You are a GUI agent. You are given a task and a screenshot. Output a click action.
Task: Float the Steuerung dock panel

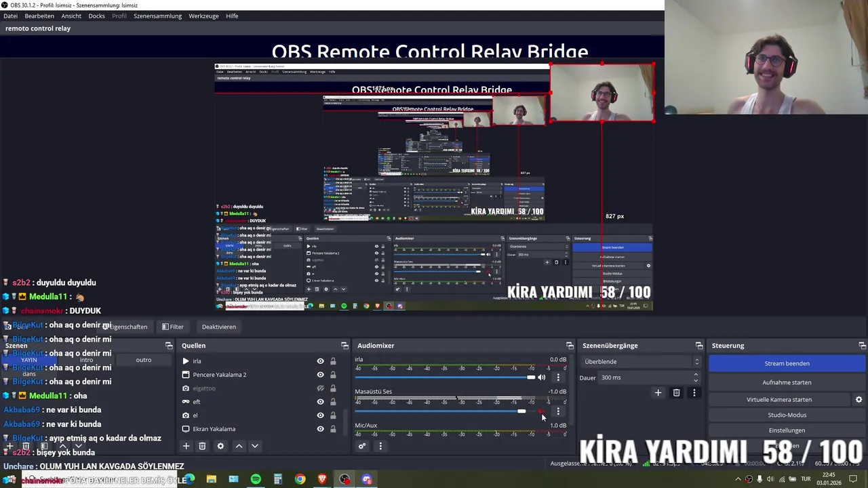tap(862, 346)
